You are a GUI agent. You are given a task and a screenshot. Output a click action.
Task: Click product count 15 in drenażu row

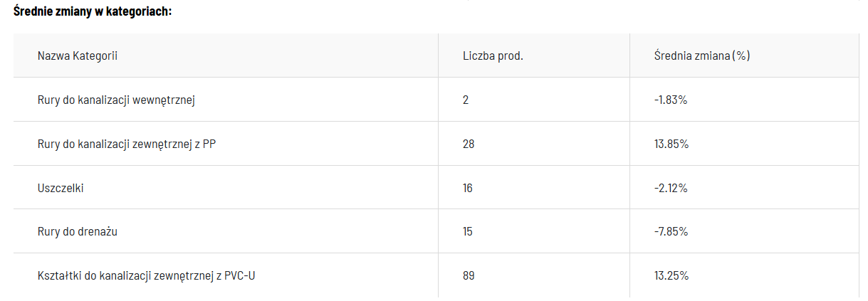tap(468, 232)
